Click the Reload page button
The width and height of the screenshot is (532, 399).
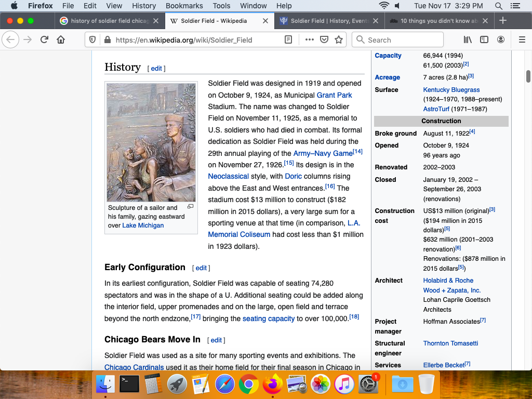[44, 40]
